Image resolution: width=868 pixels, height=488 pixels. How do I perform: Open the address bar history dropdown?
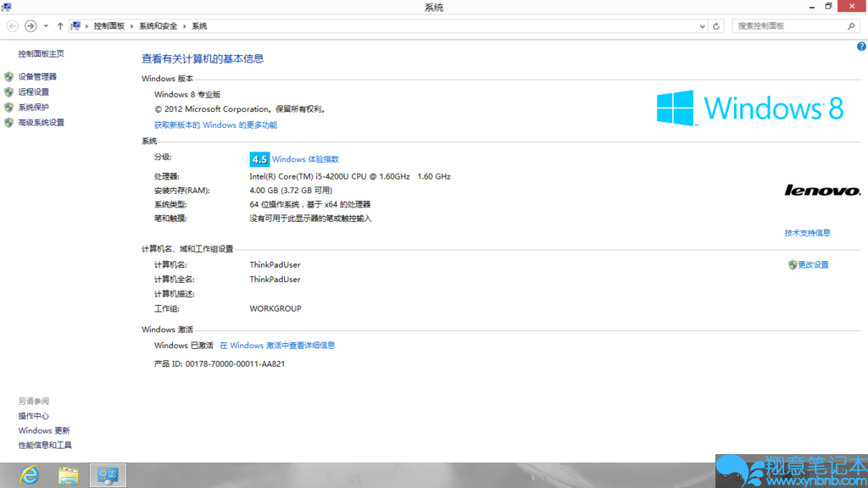click(x=702, y=26)
